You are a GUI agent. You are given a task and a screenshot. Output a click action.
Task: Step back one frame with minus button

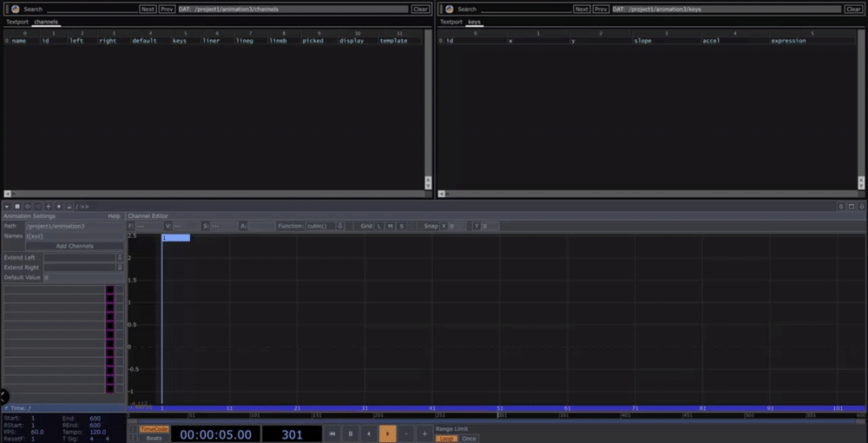click(x=406, y=434)
